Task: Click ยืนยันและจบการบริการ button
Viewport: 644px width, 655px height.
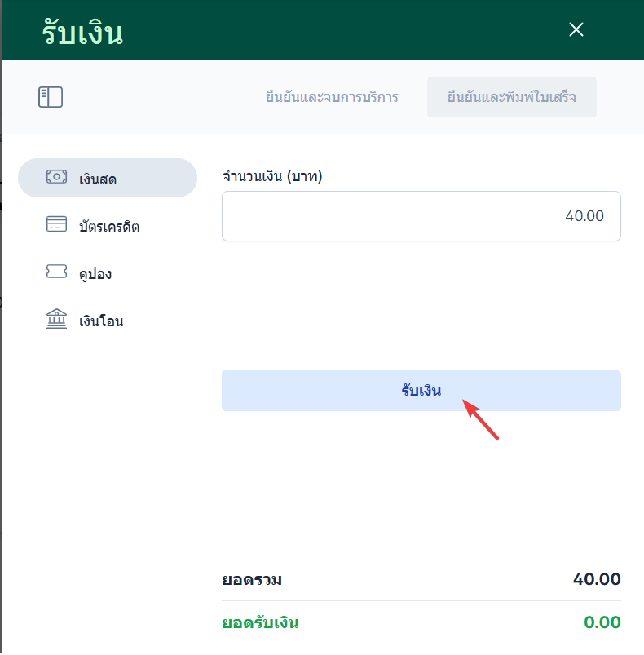Action: [x=332, y=97]
